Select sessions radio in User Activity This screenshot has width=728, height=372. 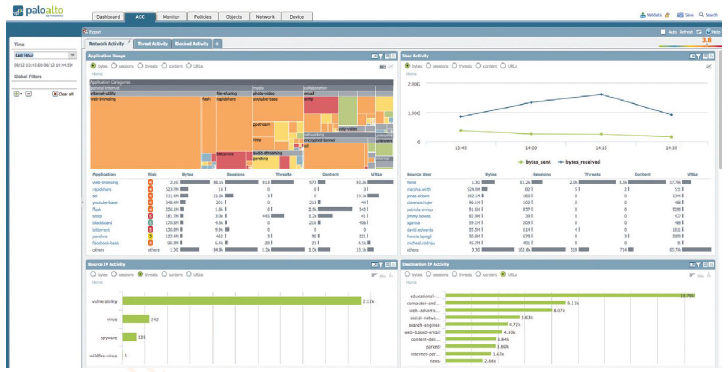429,66
